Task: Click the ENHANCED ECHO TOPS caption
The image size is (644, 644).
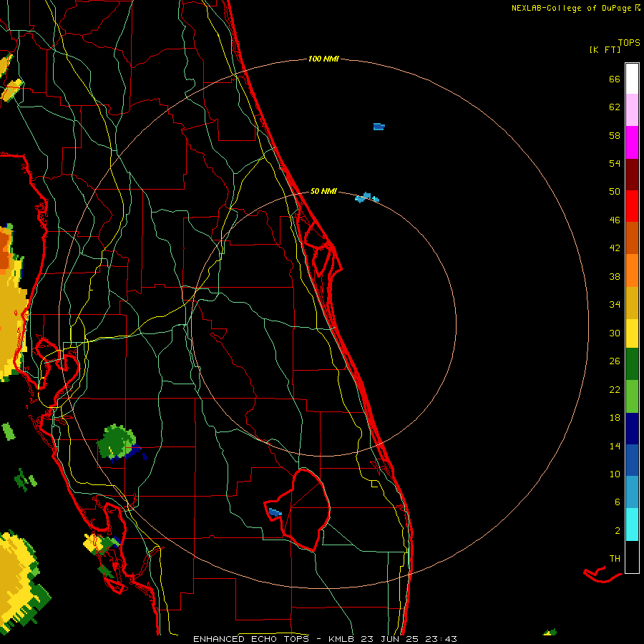Action: 253,639
